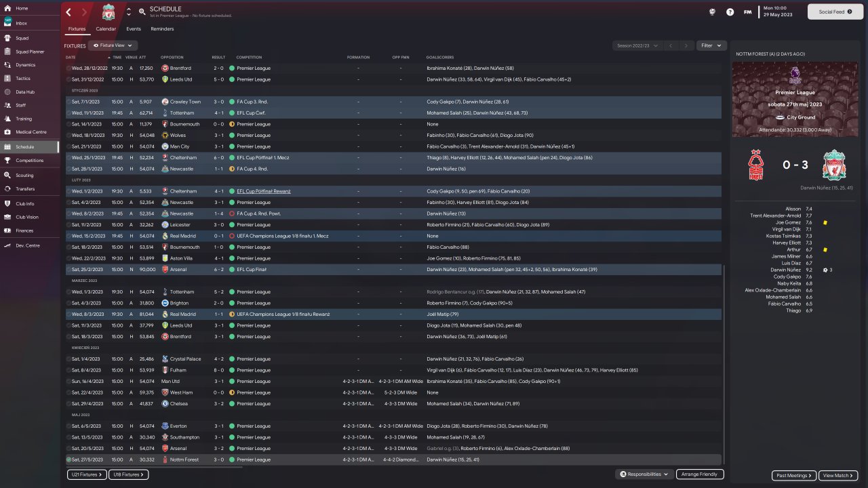The width and height of the screenshot is (868, 488).
Task: Open the EFL Cup Półfinał Rewanż competition link
Action: [264, 191]
